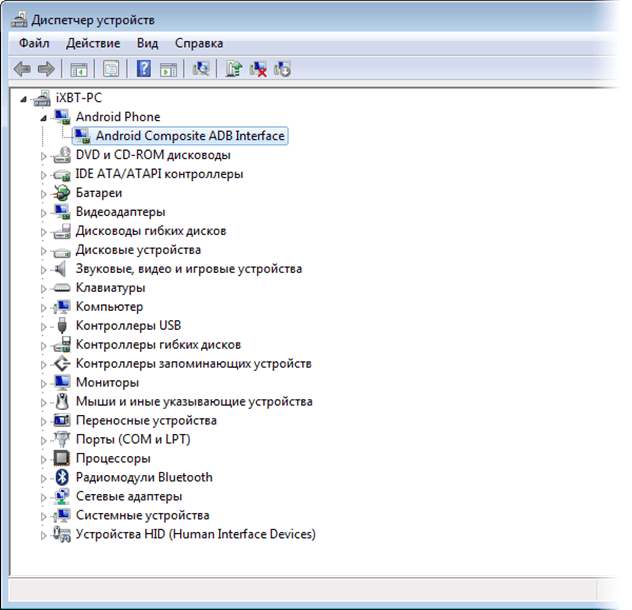The width and height of the screenshot is (632, 610).
Task: Open the Файл menu
Action: click(x=34, y=43)
